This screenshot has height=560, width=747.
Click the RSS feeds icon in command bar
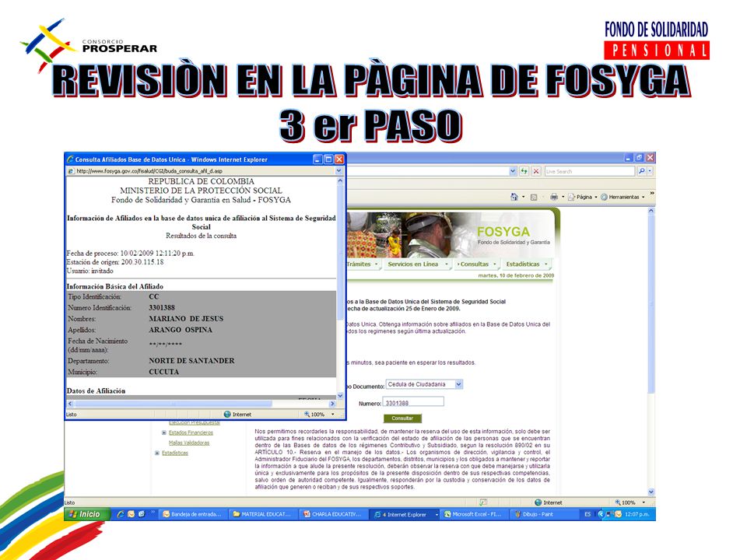534,197
